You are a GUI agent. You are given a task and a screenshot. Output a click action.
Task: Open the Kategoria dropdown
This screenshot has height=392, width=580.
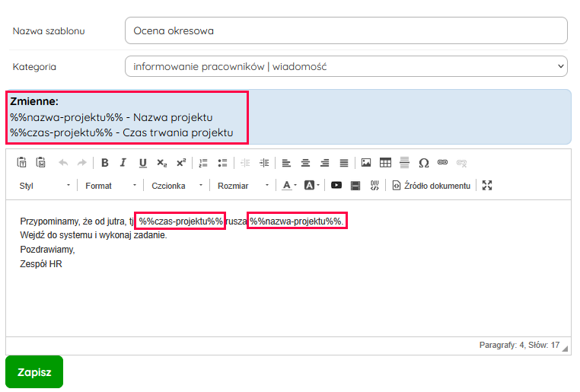click(x=346, y=66)
